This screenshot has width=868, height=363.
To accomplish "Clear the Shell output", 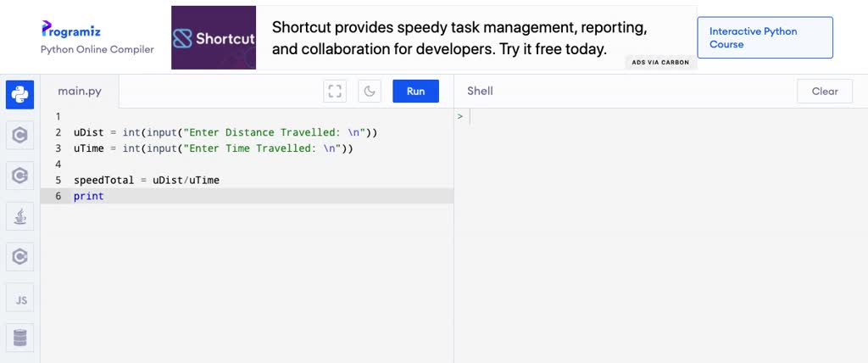I will point(825,92).
